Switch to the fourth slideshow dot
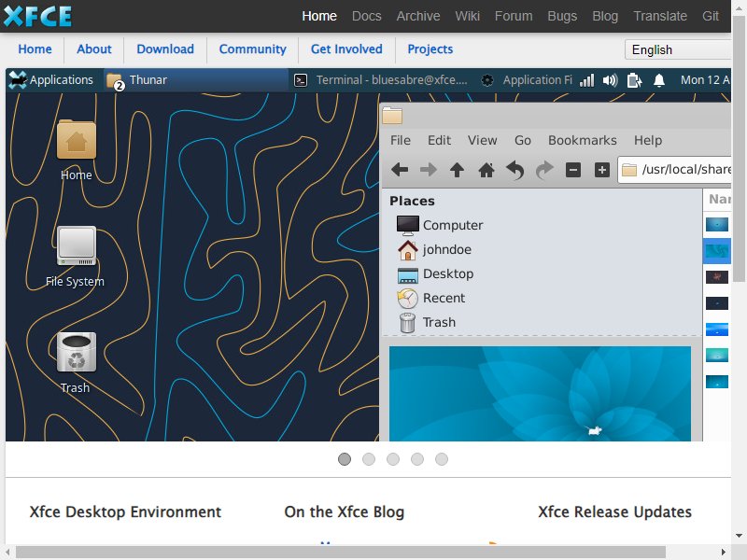 pos(417,459)
